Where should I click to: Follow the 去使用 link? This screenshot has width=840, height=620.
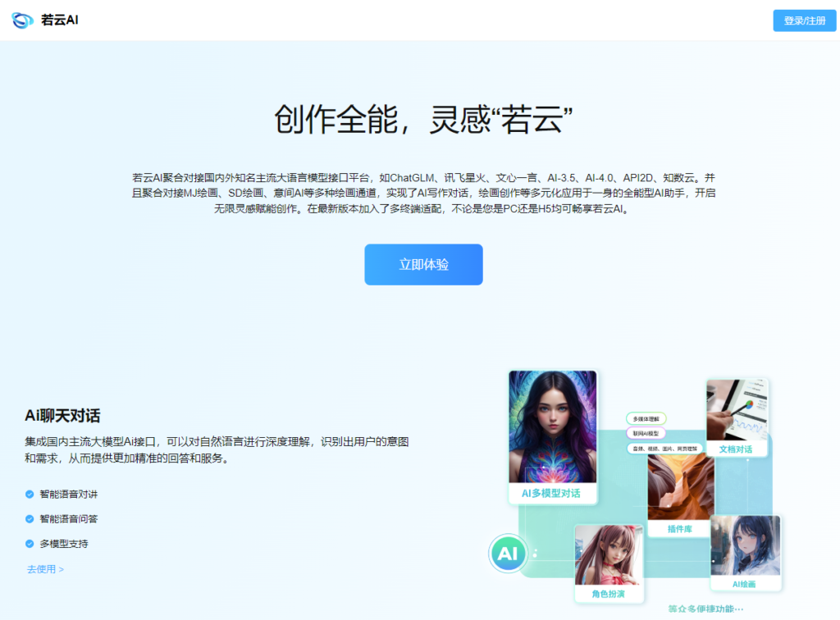[40, 569]
